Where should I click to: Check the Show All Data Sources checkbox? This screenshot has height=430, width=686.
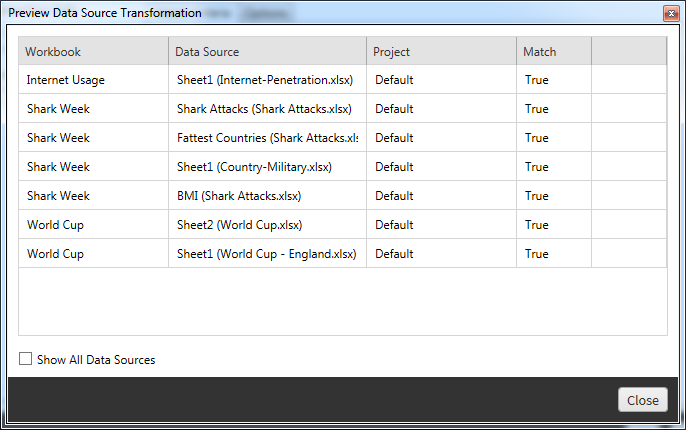point(26,359)
